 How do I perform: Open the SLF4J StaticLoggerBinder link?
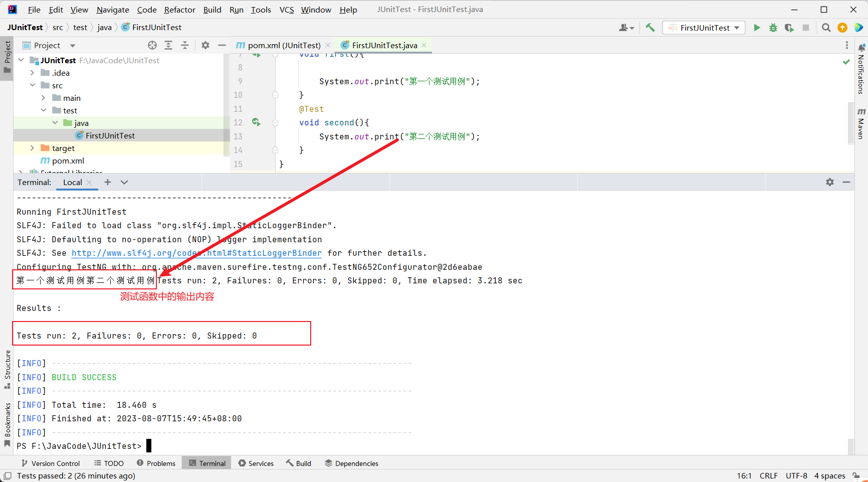[x=196, y=253]
